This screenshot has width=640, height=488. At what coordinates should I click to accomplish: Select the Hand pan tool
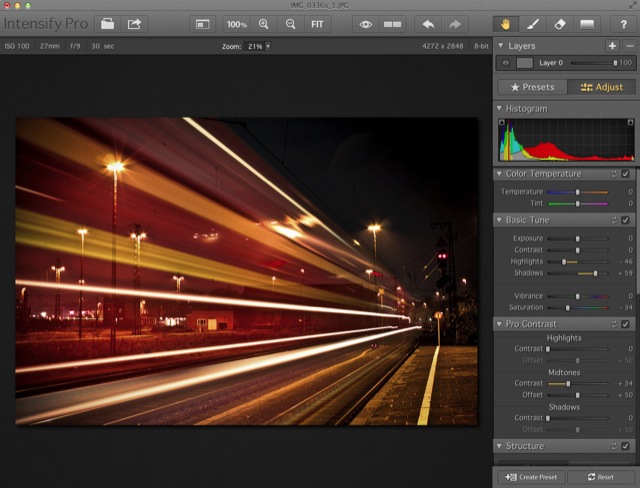click(504, 23)
